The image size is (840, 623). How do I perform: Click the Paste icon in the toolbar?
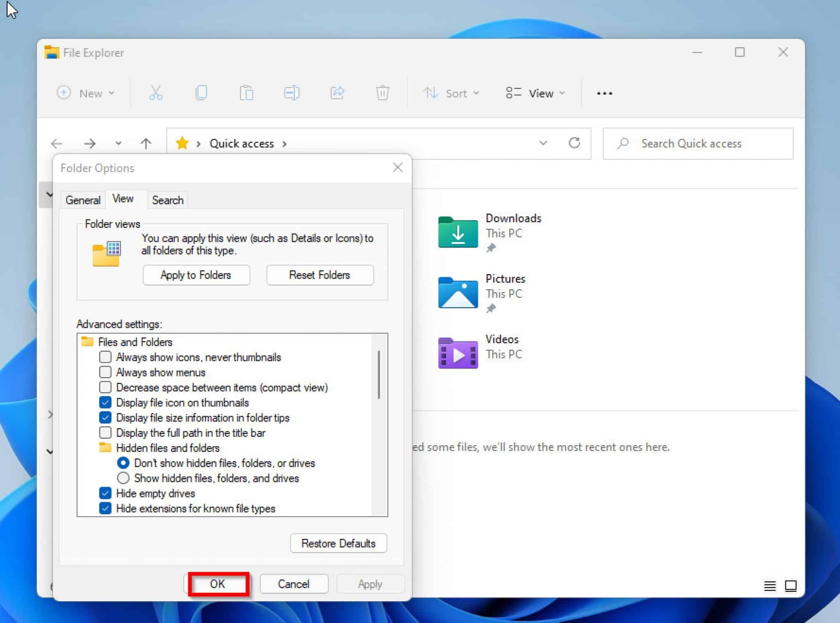pos(247,93)
